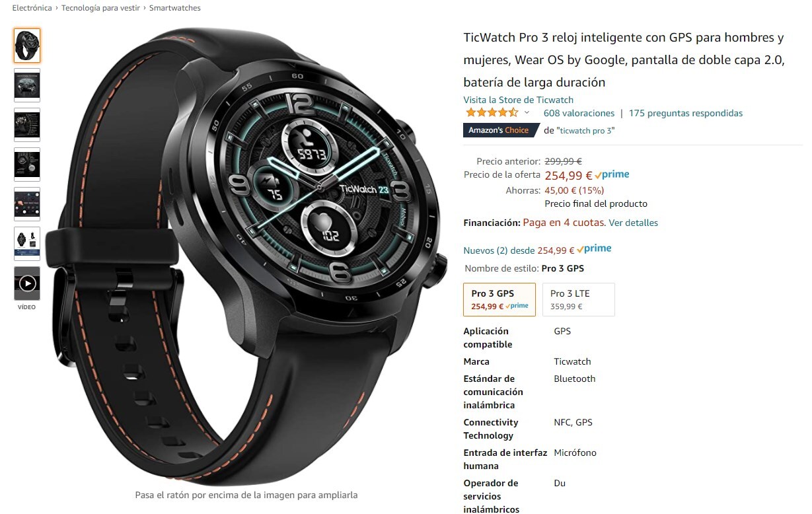View the sixth thumbnail showing box contents
Viewport: 812px width, 514px height.
point(27,244)
